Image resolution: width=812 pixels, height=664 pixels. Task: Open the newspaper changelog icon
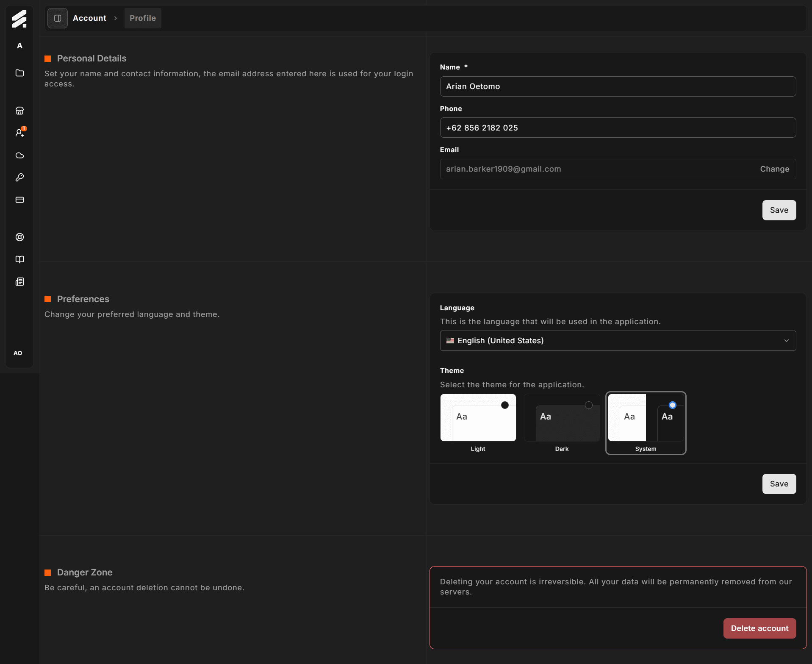(19, 282)
